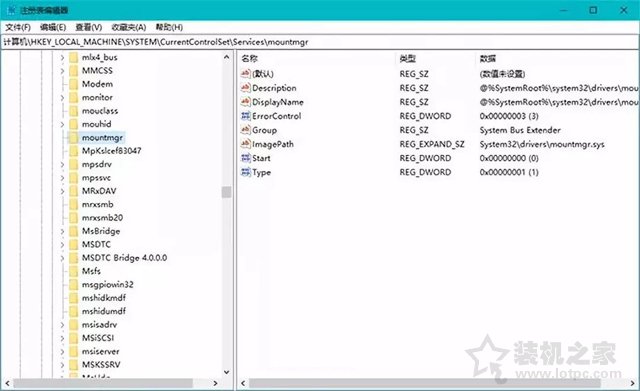Open the 查看(V) menu
Screen dimensions: 640x391
(x=89, y=27)
